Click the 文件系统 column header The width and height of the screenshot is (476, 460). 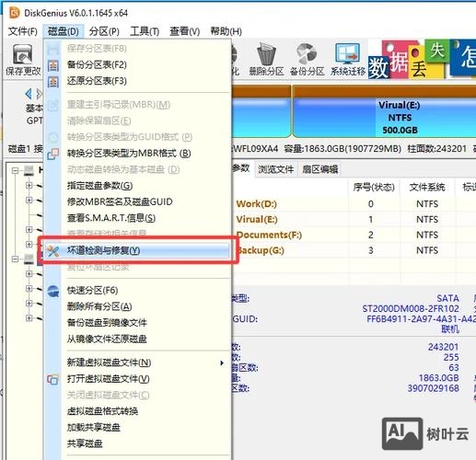point(427,187)
